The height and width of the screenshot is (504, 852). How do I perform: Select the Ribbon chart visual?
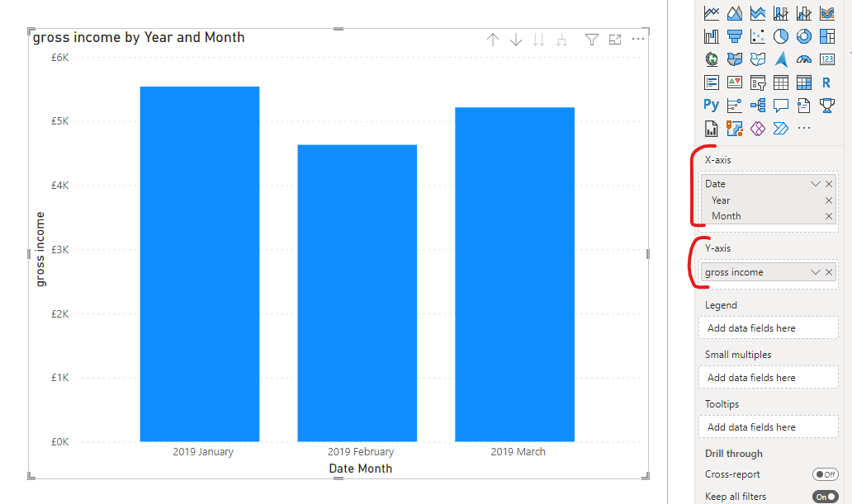pyautogui.click(x=827, y=13)
